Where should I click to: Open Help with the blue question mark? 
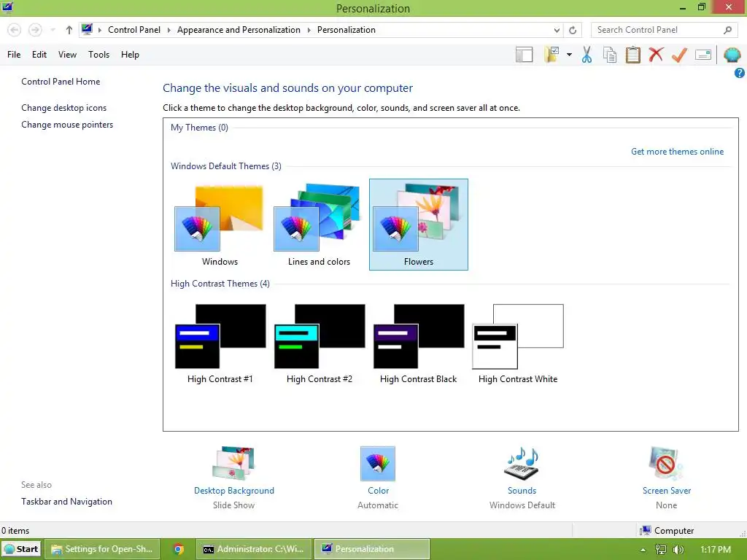tap(740, 73)
